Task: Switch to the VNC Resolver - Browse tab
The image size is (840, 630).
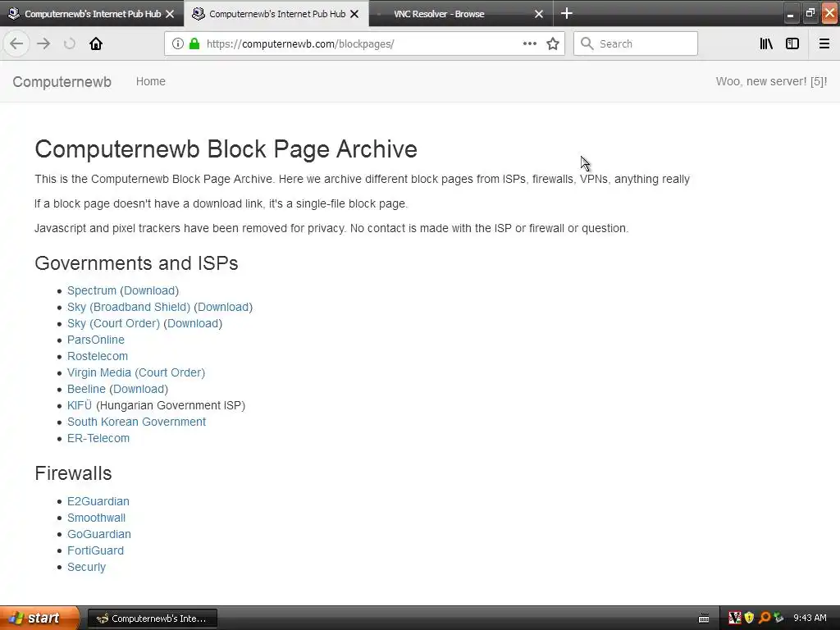Action: pyautogui.click(x=461, y=13)
